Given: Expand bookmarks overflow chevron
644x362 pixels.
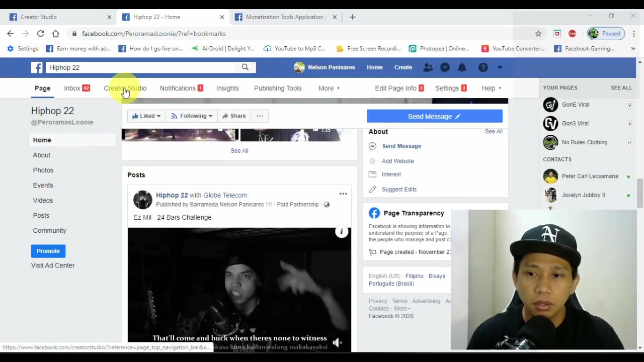Looking at the screenshot, I should [633, 49].
